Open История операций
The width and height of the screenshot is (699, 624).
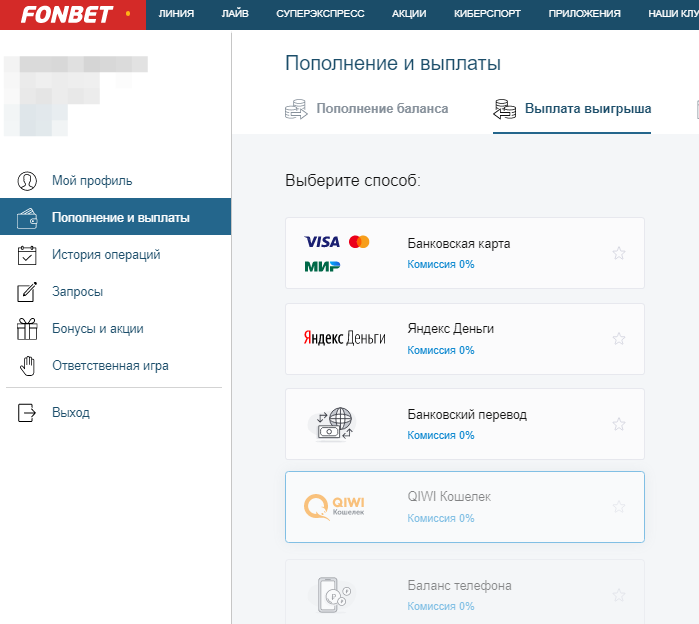tap(106, 255)
